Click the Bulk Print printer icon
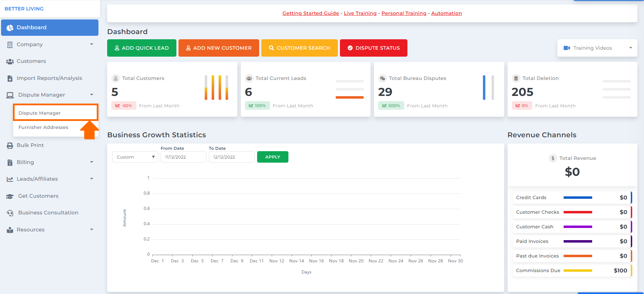The image size is (644, 294). click(10, 146)
